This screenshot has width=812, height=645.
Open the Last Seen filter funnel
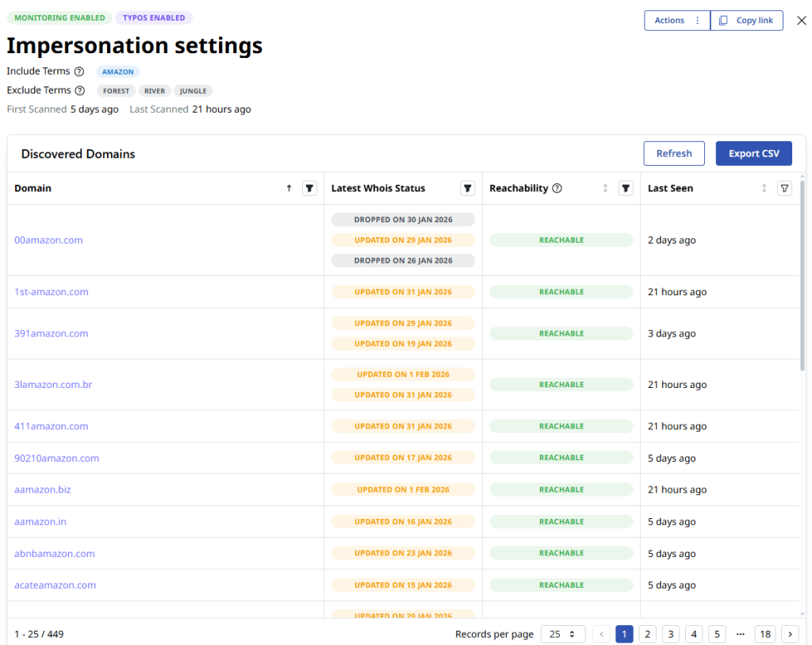point(784,188)
